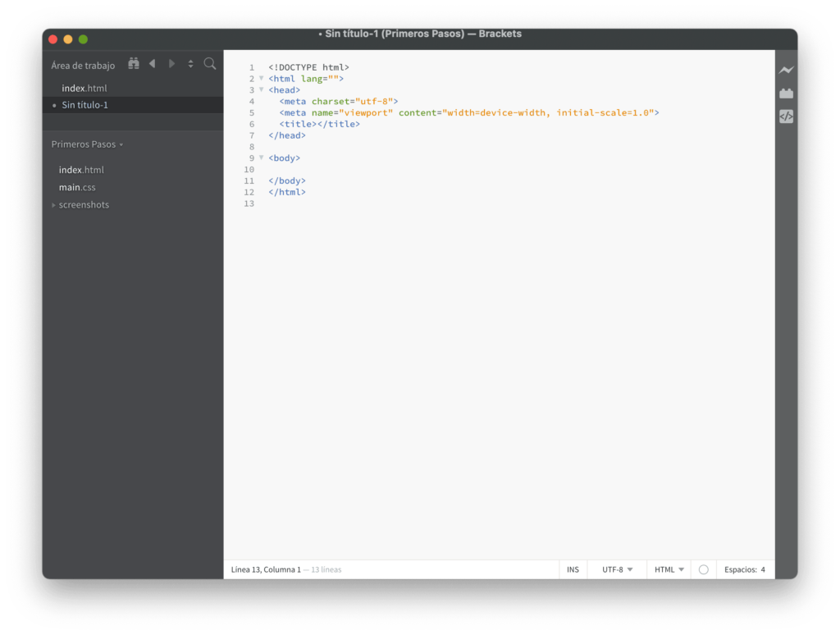The width and height of the screenshot is (840, 635).
Task: Click the </> code icon in right sidebar
Action: (786, 116)
